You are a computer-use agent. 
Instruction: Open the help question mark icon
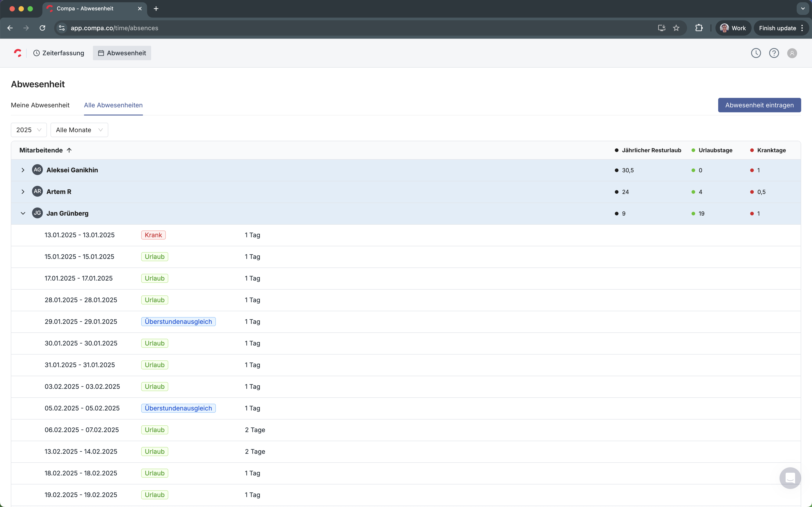774,53
